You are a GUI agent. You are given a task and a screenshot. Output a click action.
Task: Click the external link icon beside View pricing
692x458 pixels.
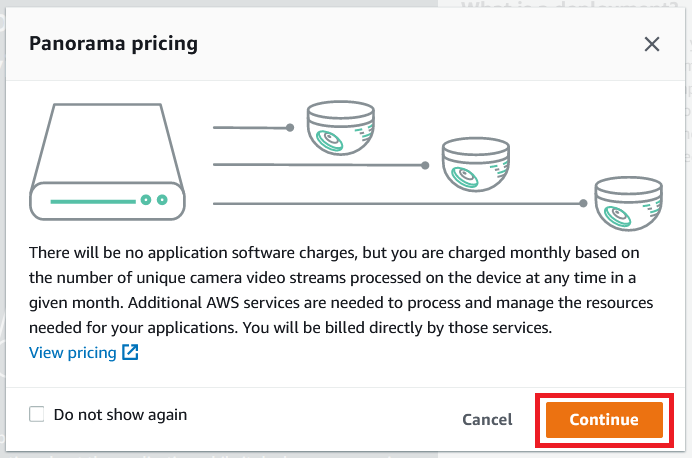tap(130, 353)
